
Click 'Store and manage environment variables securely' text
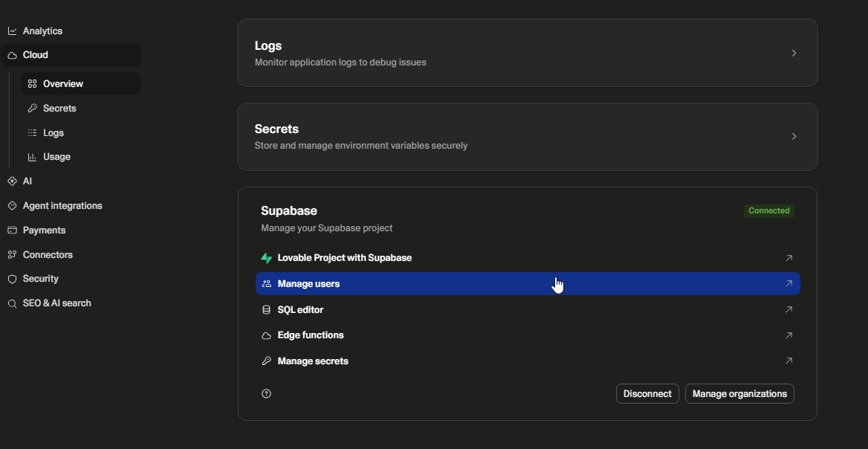tap(361, 146)
